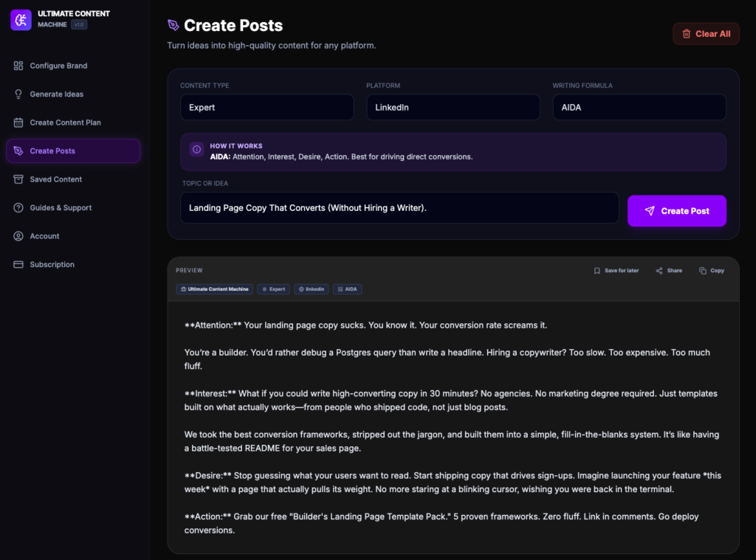Save the preview post for later

616,271
